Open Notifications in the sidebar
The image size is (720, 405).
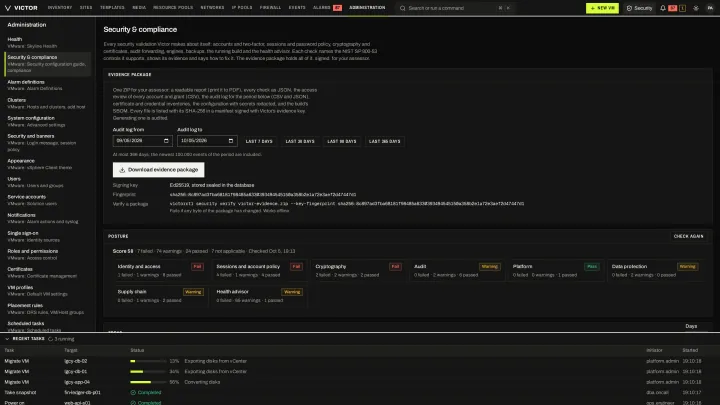click(47, 218)
